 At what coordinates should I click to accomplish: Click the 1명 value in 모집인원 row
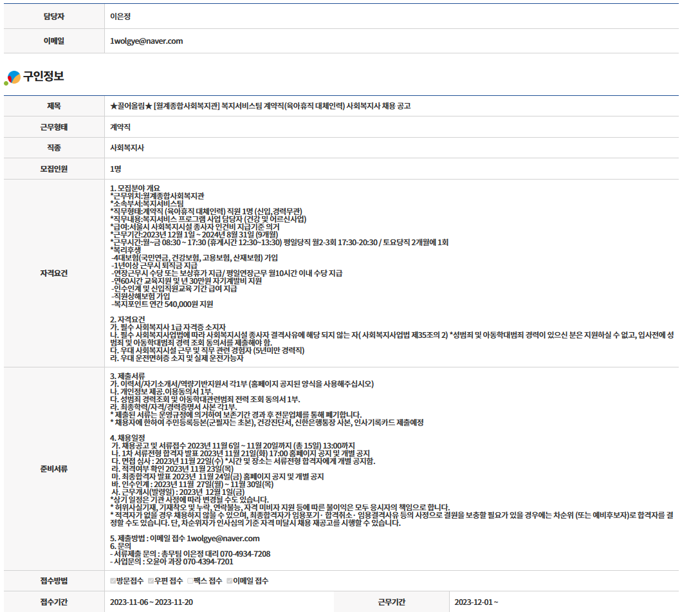[116, 169]
